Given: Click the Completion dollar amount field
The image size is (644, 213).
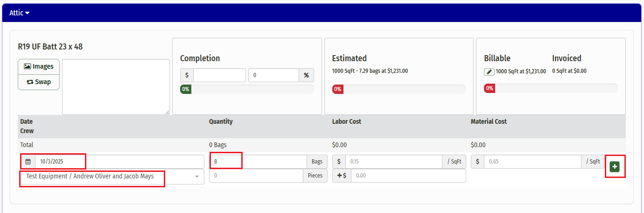Looking at the screenshot, I should pyautogui.click(x=219, y=75).
